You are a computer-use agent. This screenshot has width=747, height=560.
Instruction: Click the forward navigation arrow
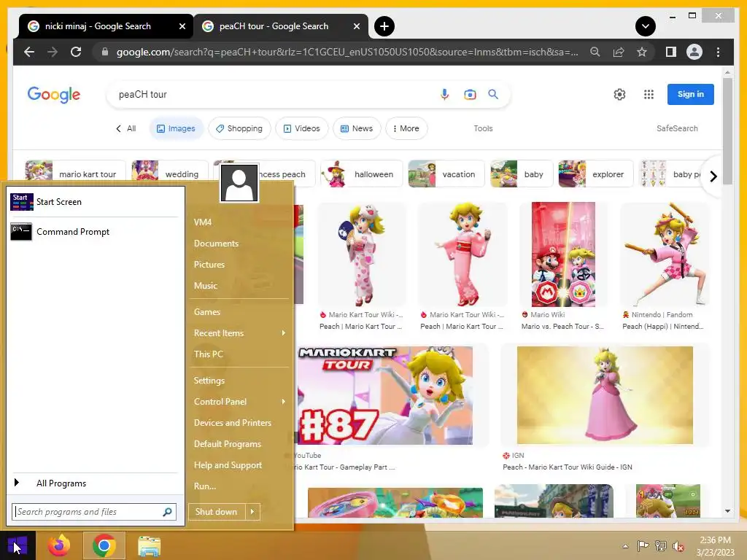pyautogui.click(x=53, y=52)
